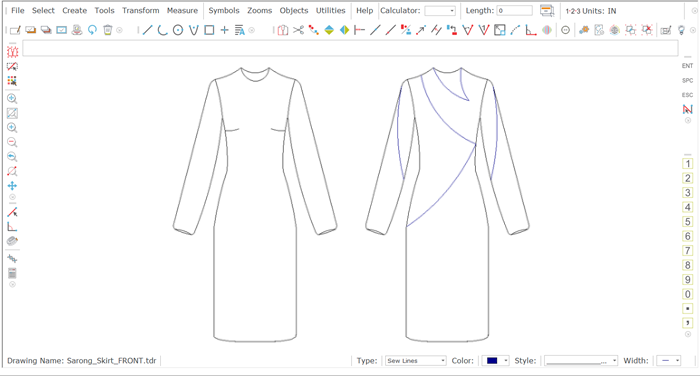The image size is (700, 376).
Task: Select the pan move arrows tool
Action: [12, 186]
